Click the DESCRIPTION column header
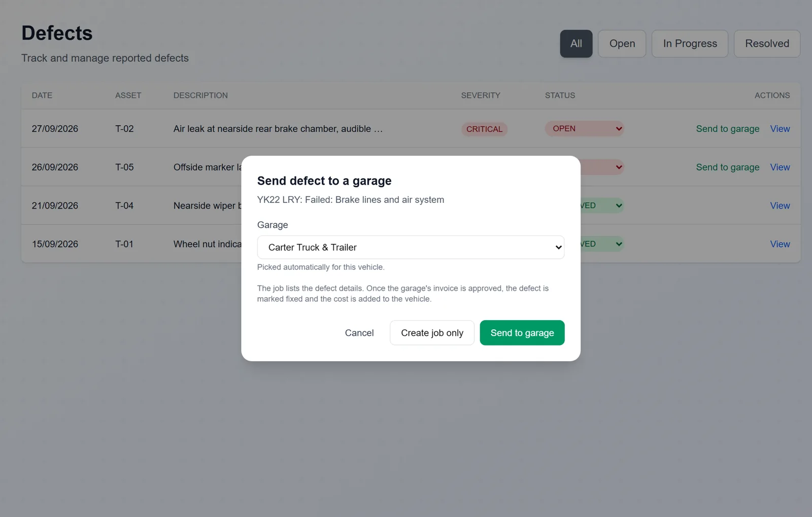Screen dimensions: 812x517 [x=200, y=95]
